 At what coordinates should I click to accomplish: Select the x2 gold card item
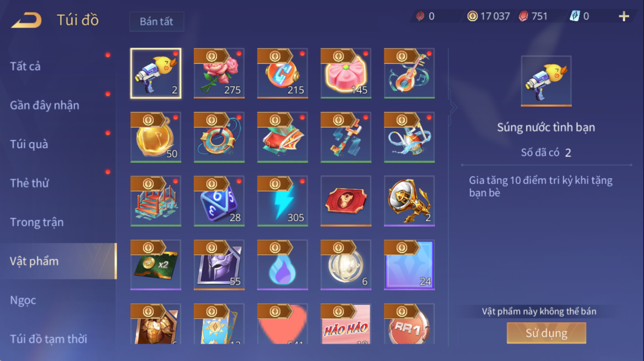[156, 265]
